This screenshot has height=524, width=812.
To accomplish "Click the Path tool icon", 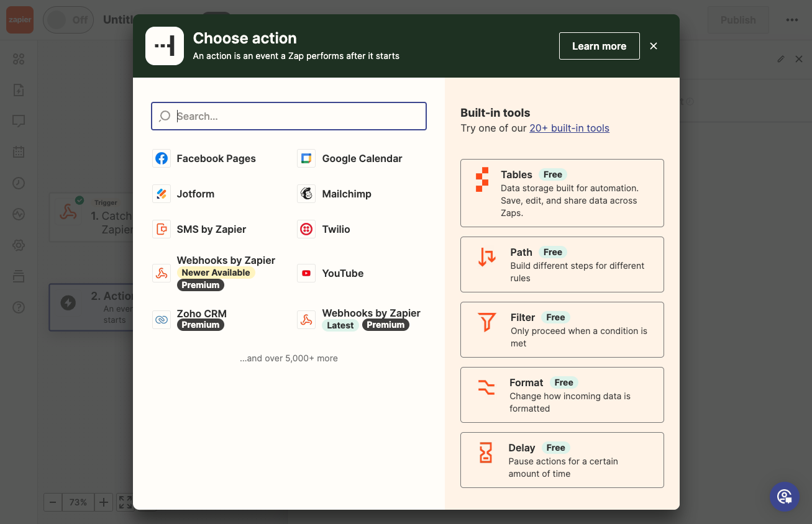I will [487, 257].
